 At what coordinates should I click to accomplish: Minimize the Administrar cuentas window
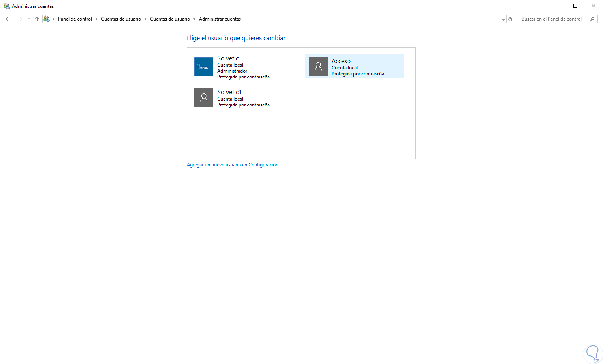click(x=557, y=6)
